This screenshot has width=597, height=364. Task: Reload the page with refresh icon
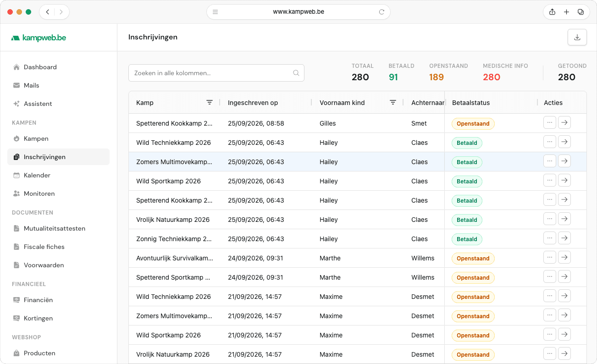(381, 12)
